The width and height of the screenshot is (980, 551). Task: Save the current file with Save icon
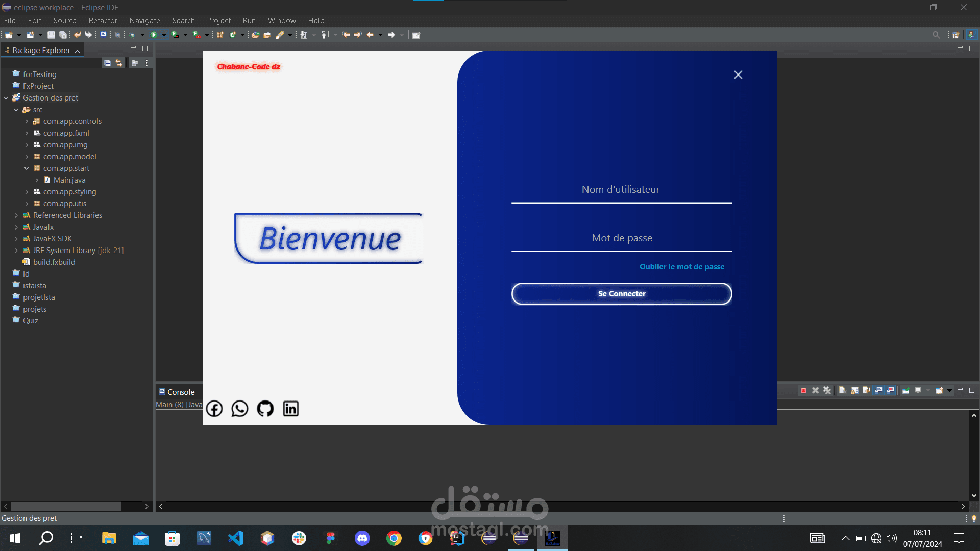coord(51,35)
